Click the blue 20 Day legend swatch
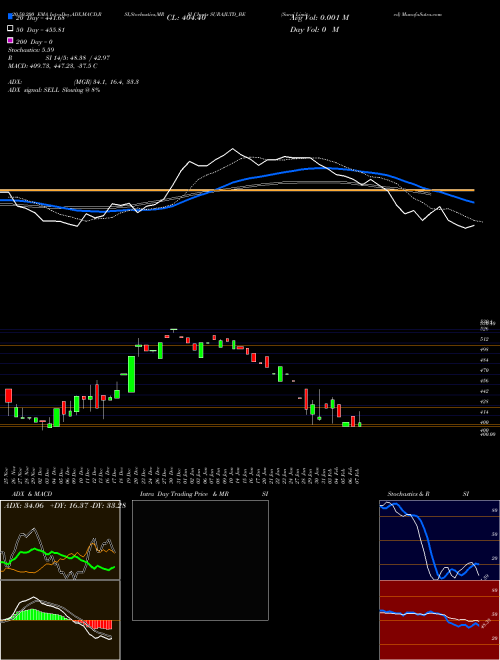This screenshot has height=660, width=500. pos(10,16)
